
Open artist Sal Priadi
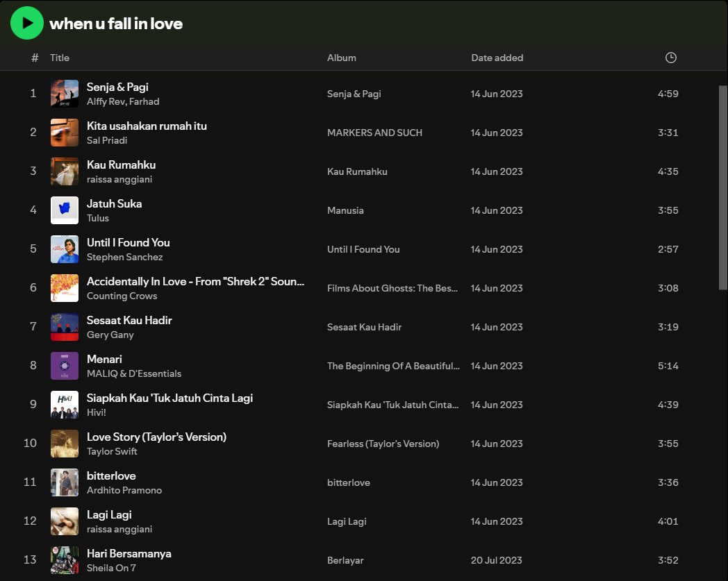pyautogui.click(x=107, y=140)
